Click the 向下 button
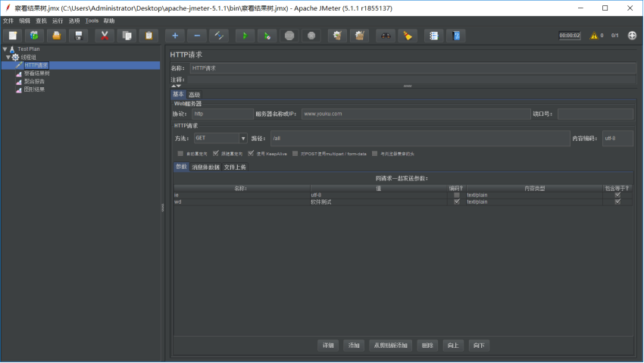This screenshot has width=644, height=363. pos(479,346)
